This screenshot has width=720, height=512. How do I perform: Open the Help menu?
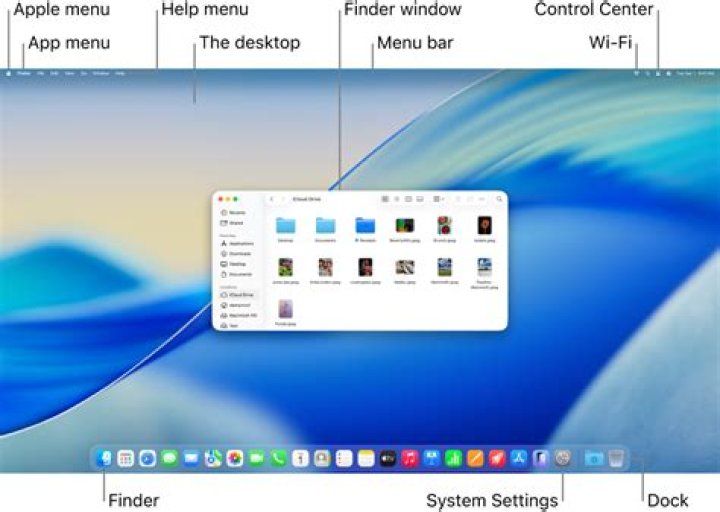point(120,73)
